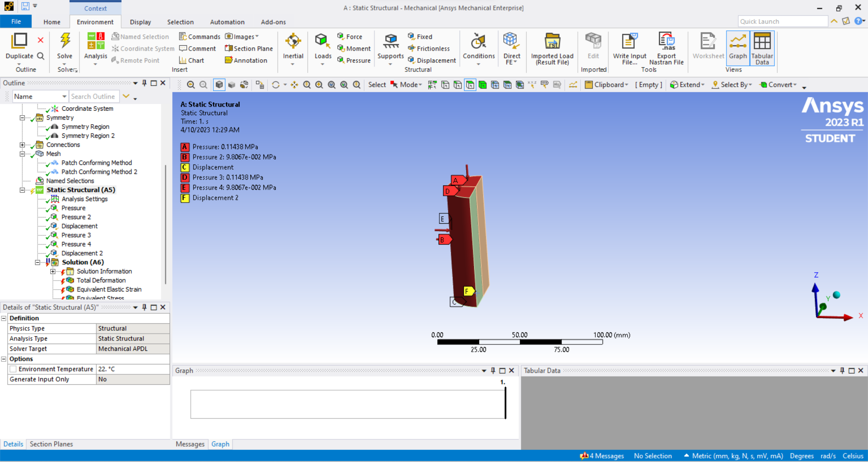Open the File menu
The width and height of the screenshot is (868, 462).
(16, 22)
